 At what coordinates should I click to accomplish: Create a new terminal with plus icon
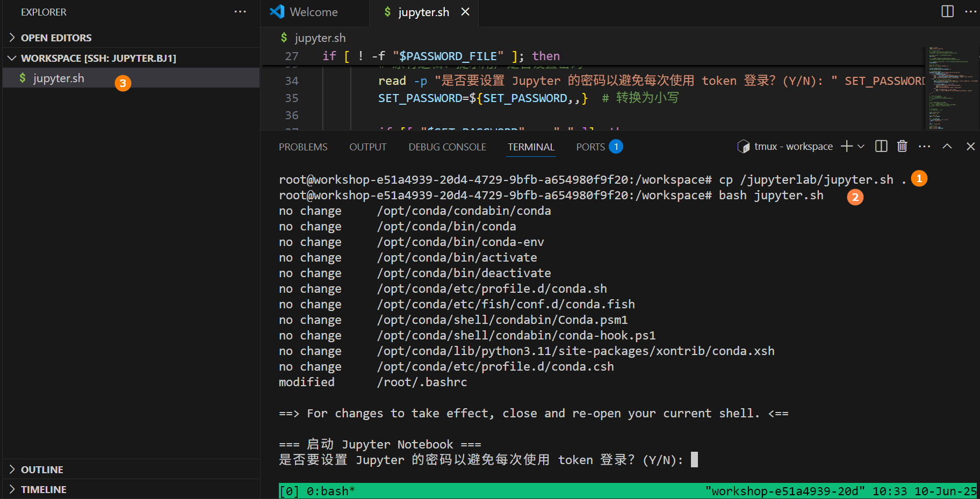tap(847, 146)
